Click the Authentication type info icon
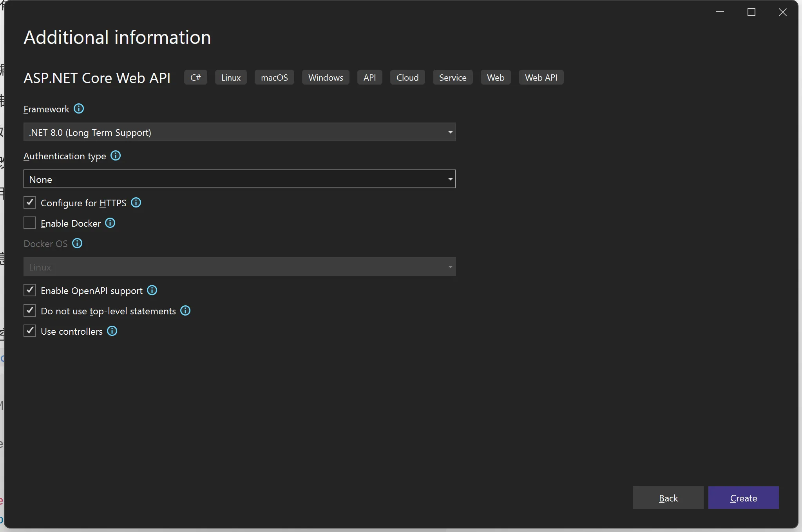Image resolution: width=802 pixels, height=532 pixels. point(116,155)
